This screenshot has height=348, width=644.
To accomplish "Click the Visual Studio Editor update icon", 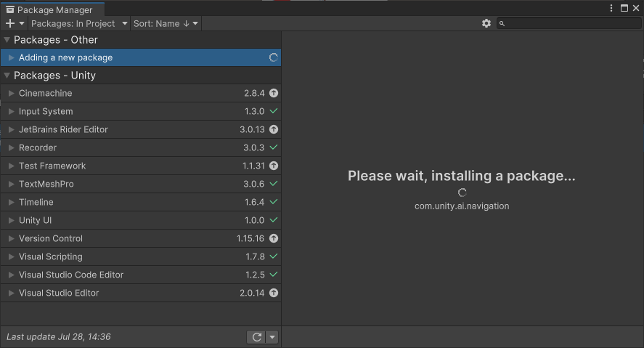I will tap(274, 293).
